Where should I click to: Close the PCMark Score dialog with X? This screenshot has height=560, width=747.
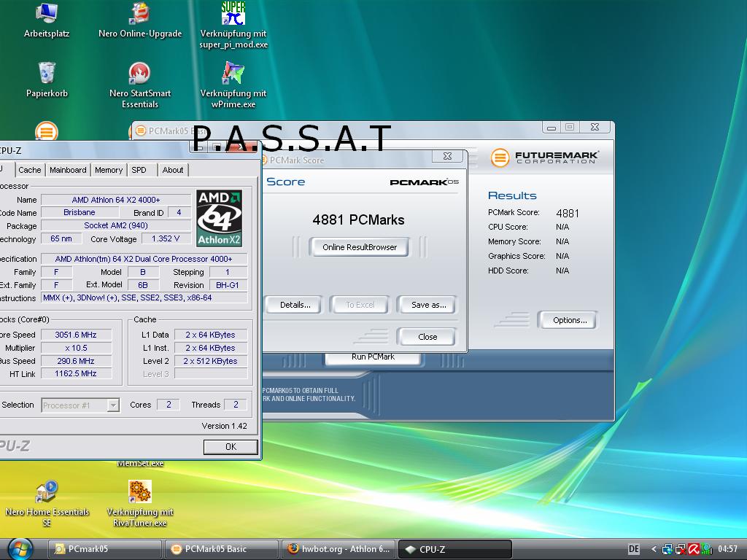click(x=447, y=156)
